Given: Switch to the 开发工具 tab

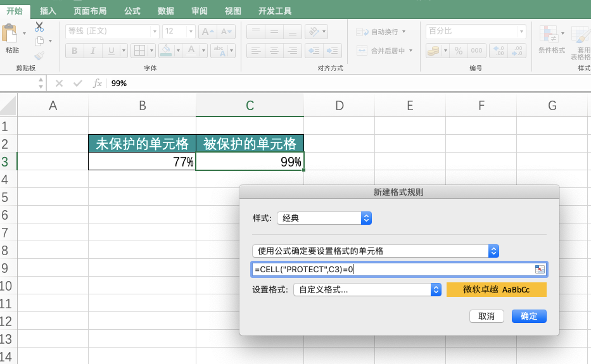Looking at the screenshot, I should coord(275,11).
